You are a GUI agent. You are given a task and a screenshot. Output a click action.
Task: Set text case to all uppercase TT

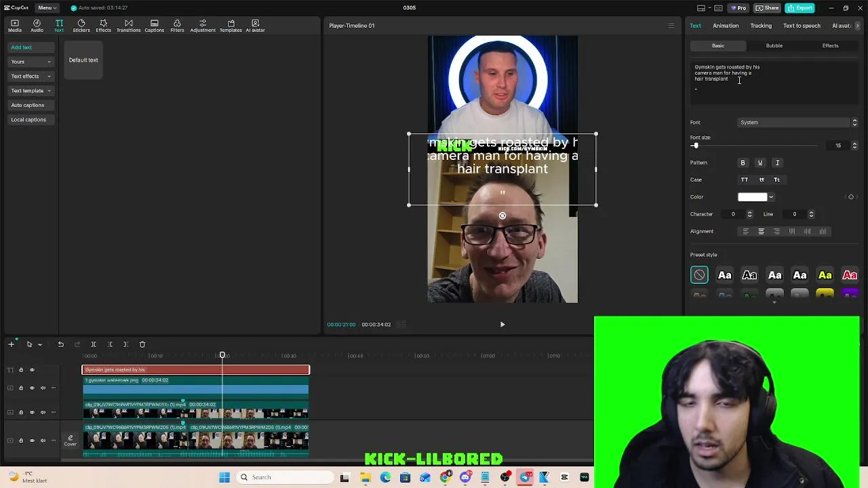[x=745, y=180]
